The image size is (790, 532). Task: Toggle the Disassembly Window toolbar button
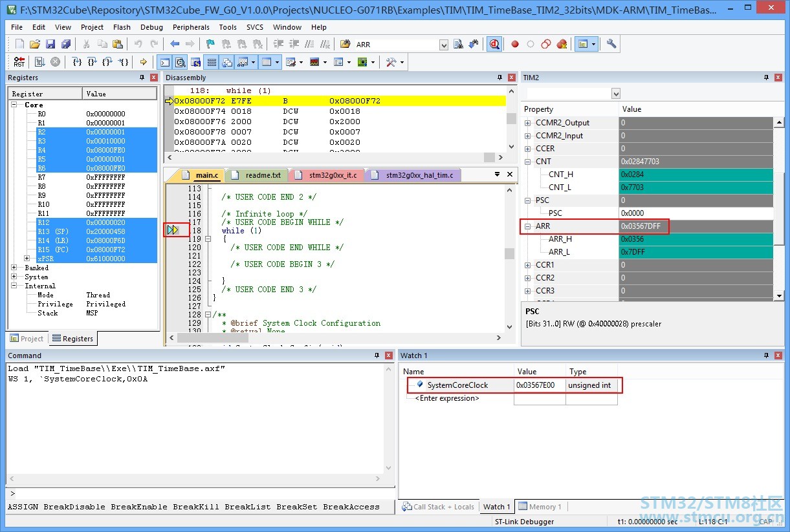click(180, 62)
